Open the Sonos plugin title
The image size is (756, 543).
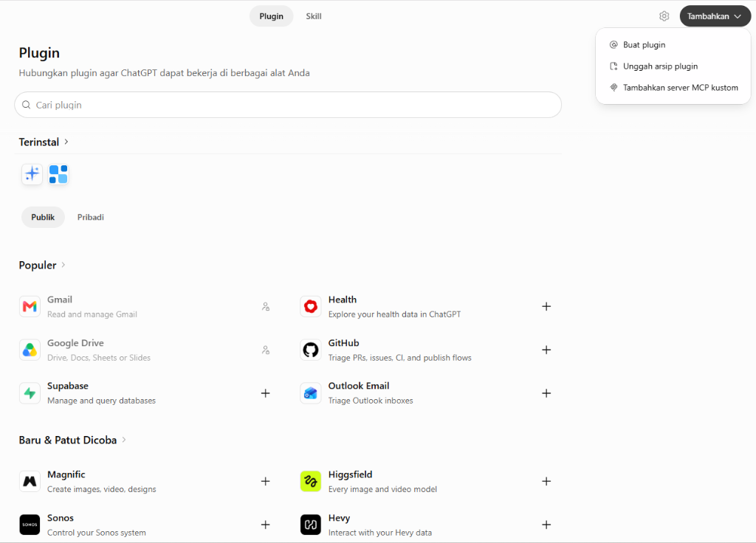(61, 518)
